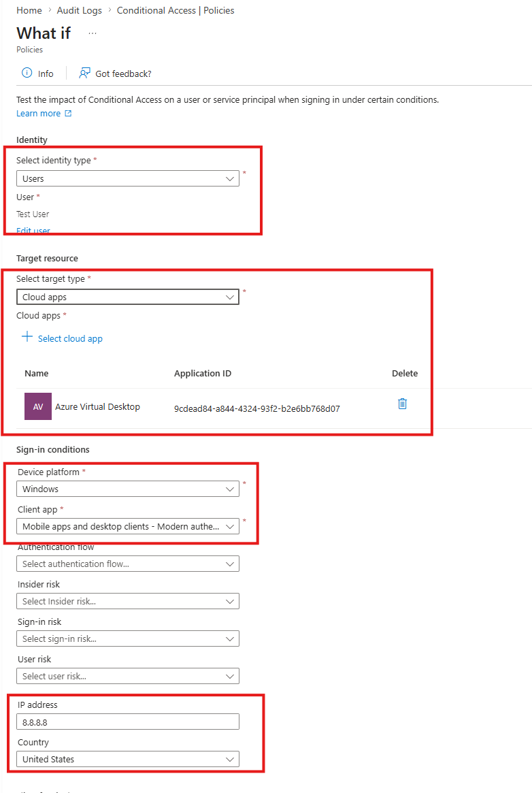Open Audit Logs breadcrumb

pyautogui.click(x=80, y=10)
